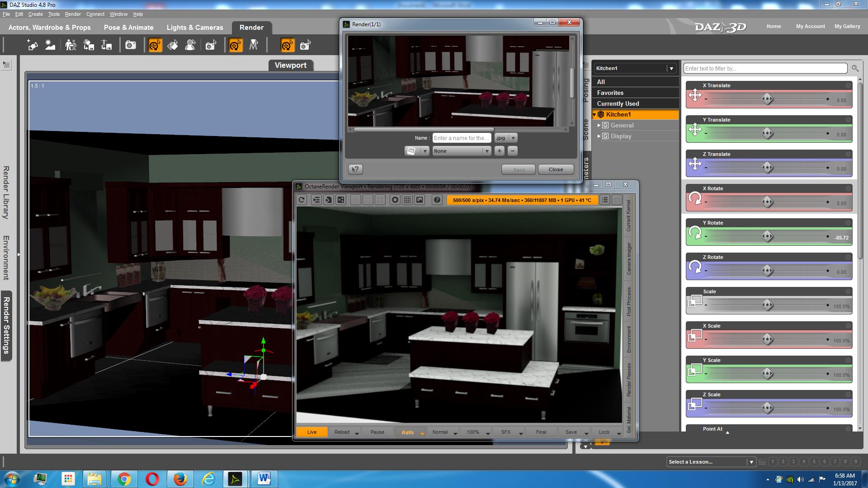This screenshot has width=868, height=488.
Task: Open the Kitchen1 node selection dropdown
Action: tap(671, 68)
